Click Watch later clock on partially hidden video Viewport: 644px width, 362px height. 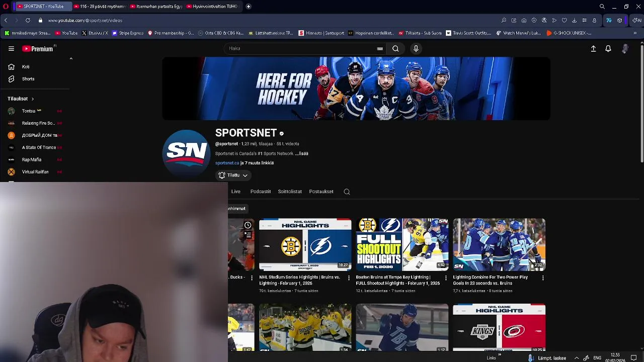[248, 225]
